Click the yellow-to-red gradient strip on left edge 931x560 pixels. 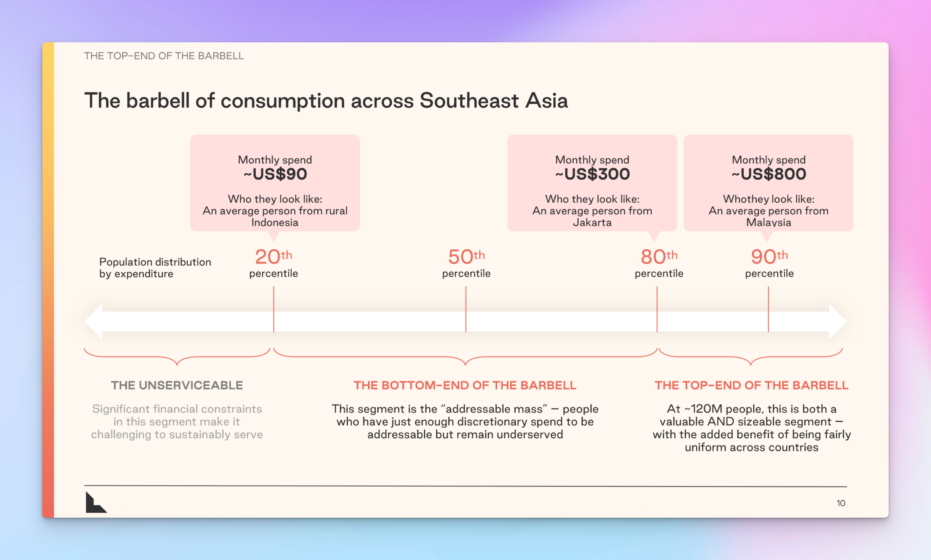48,279
